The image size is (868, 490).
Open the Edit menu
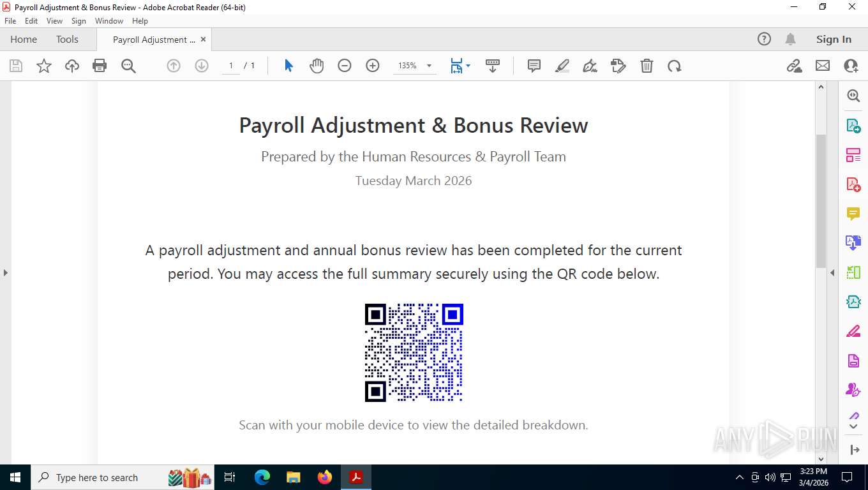tap(31, 21)
